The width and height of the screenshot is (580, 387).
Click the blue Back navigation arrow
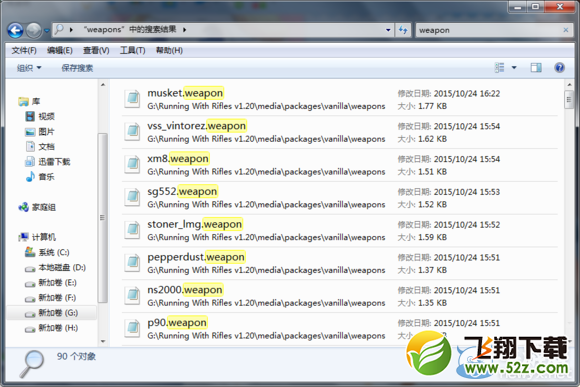pyautogui.click(x=16, y=30)
